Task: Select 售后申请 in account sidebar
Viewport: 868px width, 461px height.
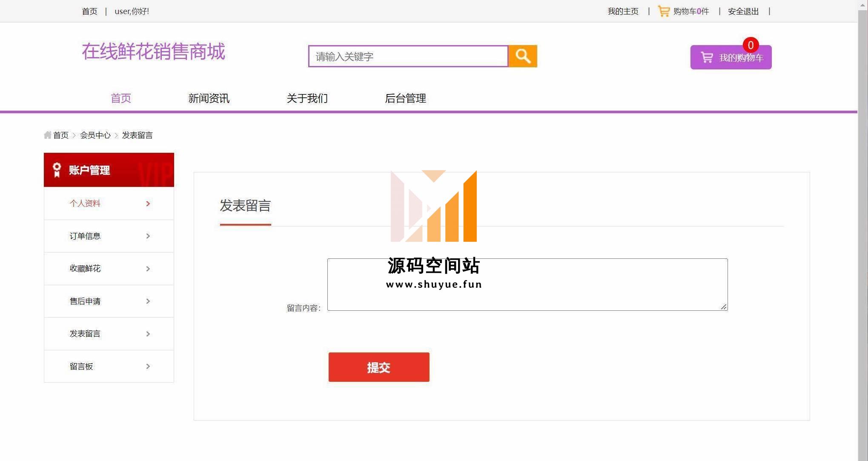Action: click(109, 301)
